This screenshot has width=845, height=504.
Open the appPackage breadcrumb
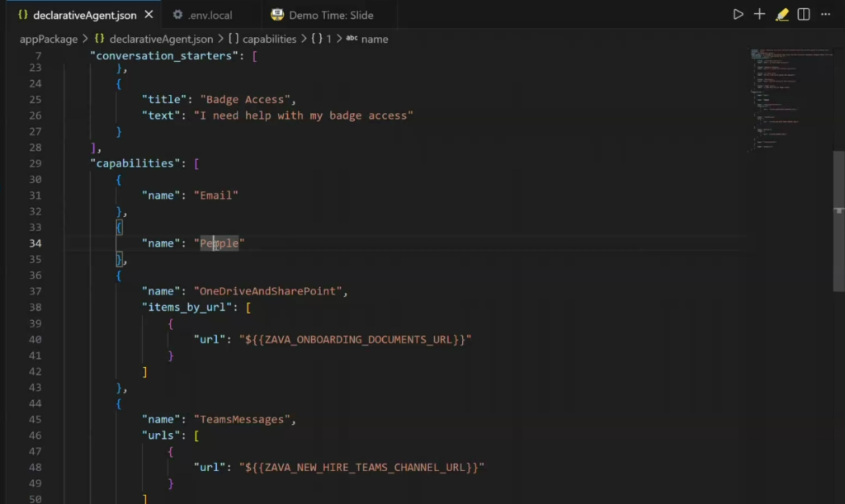(x=48, y=39)
